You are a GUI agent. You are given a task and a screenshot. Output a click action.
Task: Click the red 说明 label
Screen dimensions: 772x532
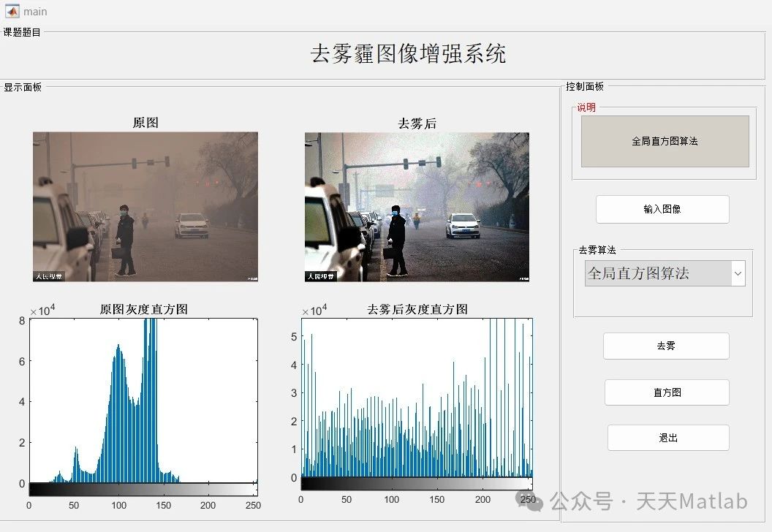pos(586,107)
